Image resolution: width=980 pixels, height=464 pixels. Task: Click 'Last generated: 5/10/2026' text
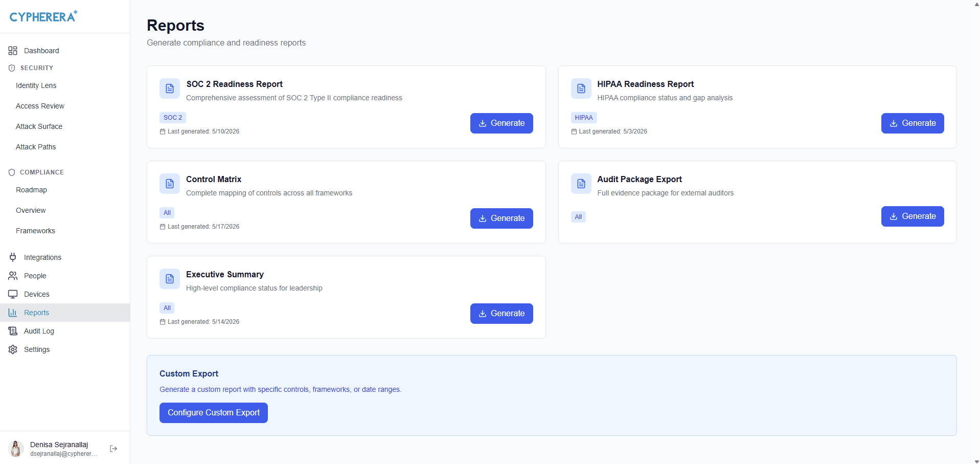[x=203, y=131]
